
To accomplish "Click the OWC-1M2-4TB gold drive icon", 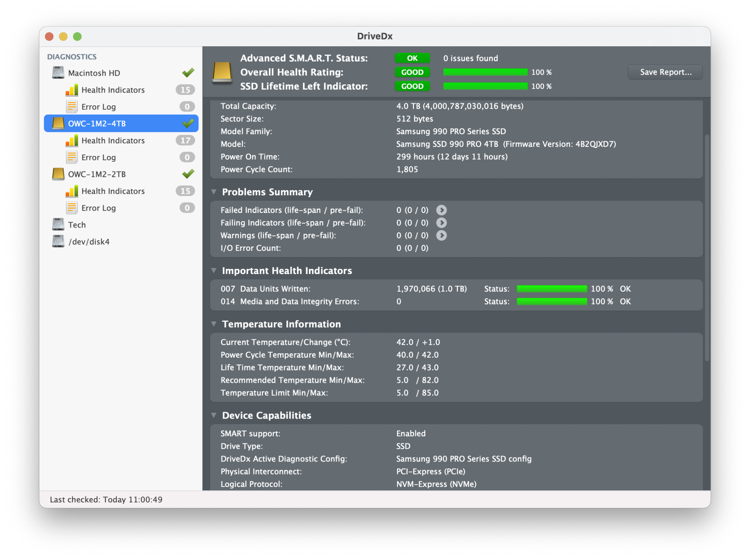I will (x=58, y=123).
